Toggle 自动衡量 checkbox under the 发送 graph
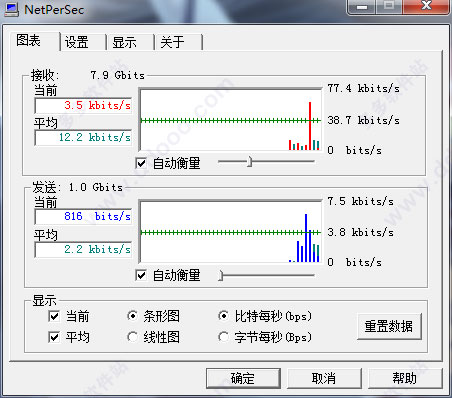452x398 pixels. click(x=141, y=275)
